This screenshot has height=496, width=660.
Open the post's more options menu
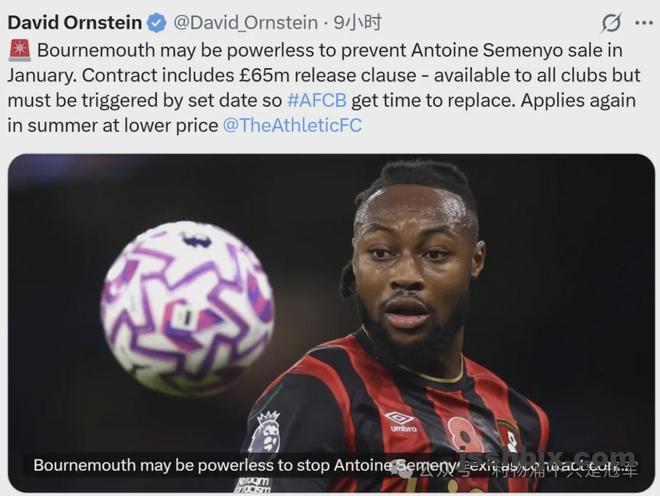click(646, 22)
